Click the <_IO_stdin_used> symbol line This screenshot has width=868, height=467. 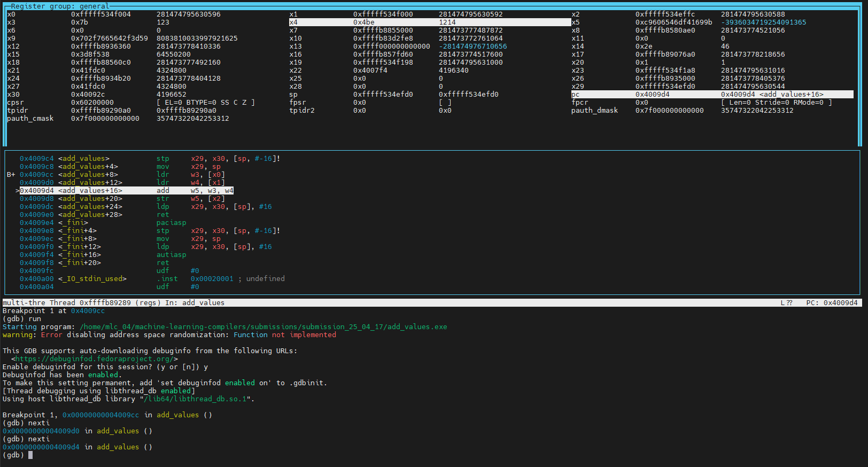pos(152,279)
